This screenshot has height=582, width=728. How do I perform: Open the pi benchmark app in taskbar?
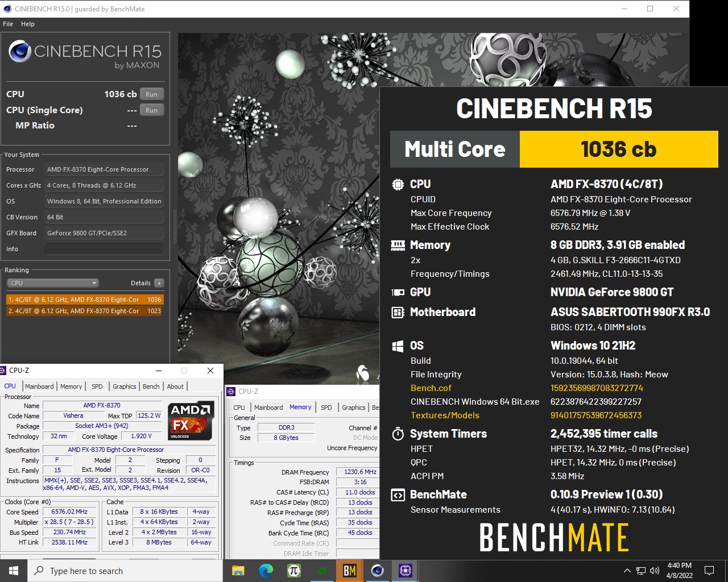[x=294, y=571]
